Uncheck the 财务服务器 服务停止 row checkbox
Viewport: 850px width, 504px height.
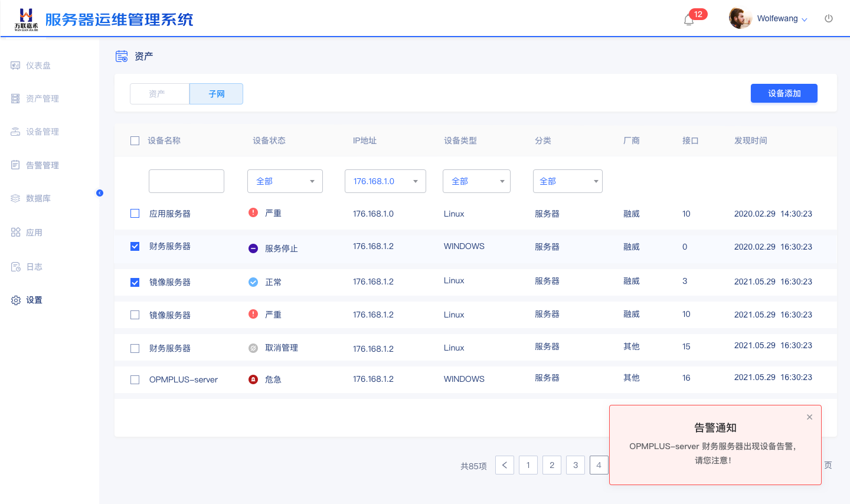pos(135,247)
